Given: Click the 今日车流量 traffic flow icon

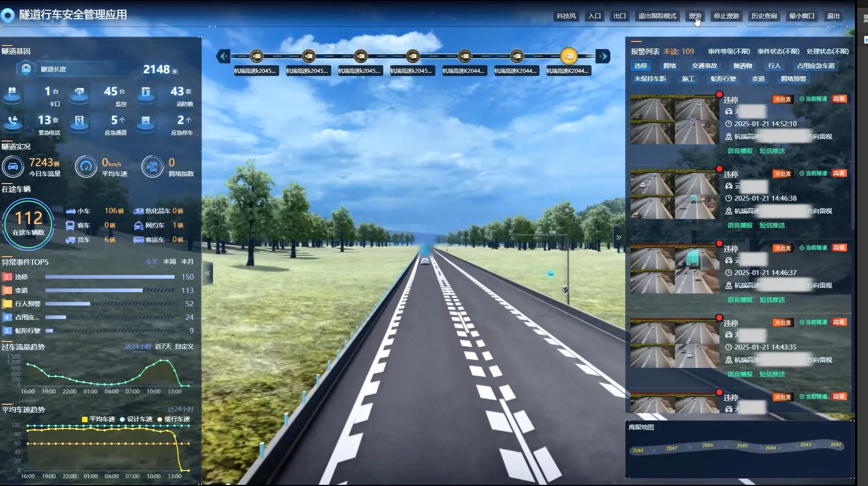Looking at the screenshot, I should coord(13,167).
